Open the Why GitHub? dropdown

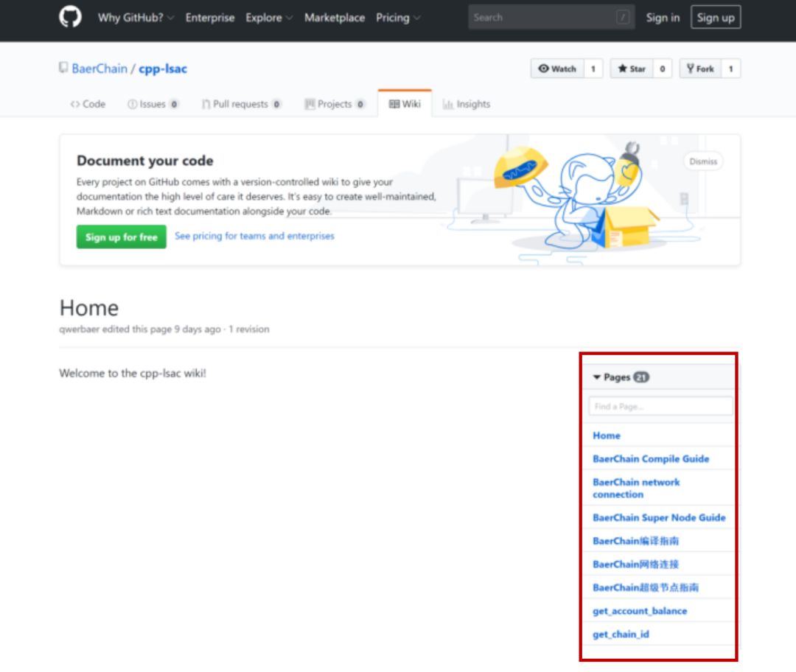[x=136, y=18]
